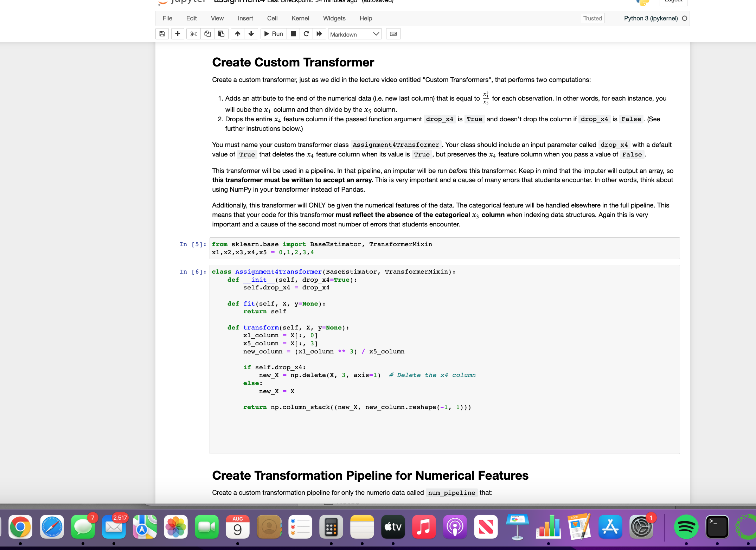Open the Kernel menu
The height and width of the screenshot is (550, 756).
[x=300, y=18]
